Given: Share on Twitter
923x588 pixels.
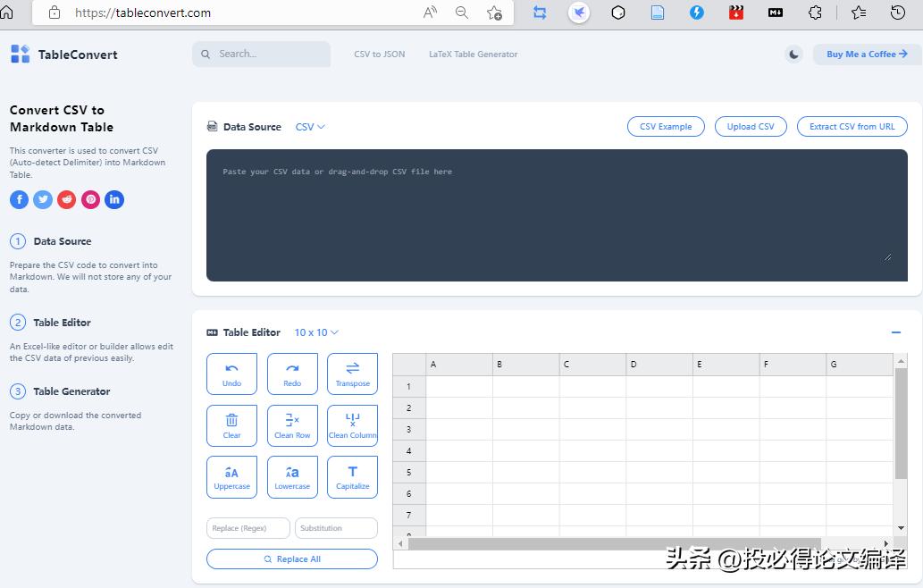Looking at the screenshot, I should point(43,199).
